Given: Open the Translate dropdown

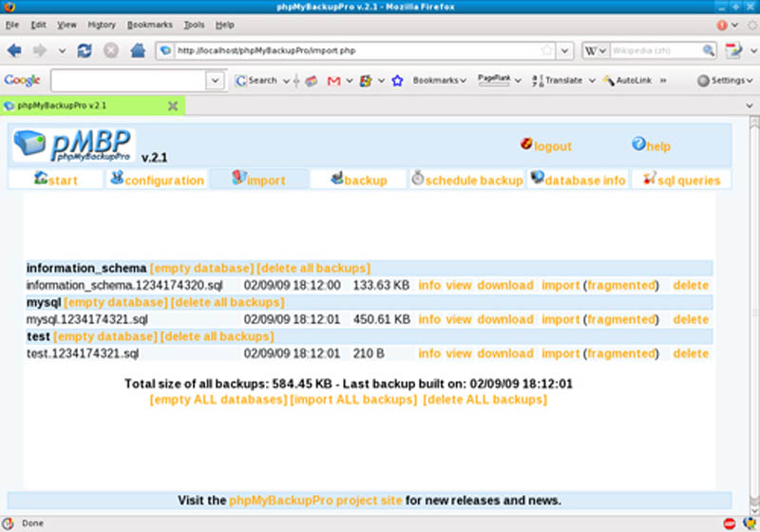Looking at the screenshot, I should pos(592,81).
